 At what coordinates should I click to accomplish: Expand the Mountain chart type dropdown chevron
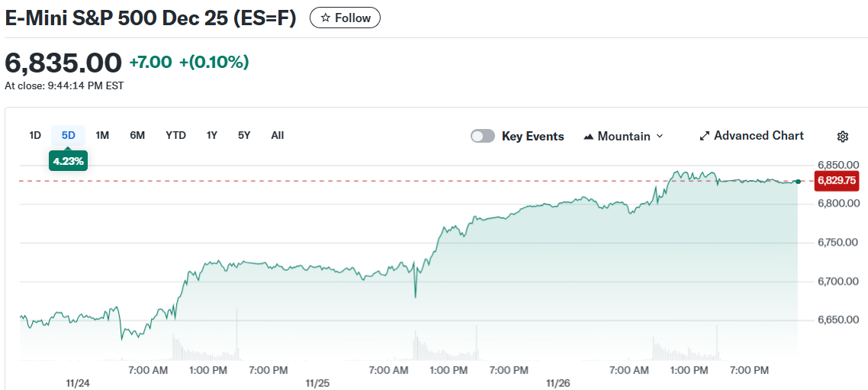tap(660, 136)
